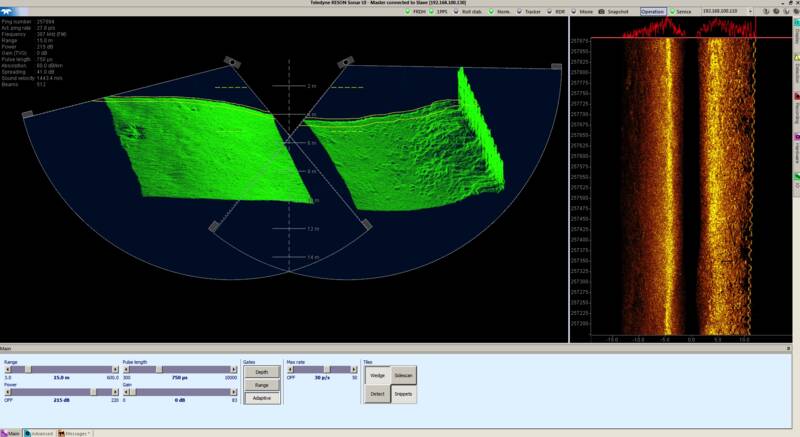The width and height of the screenshot is (800, 437).
Task: Click the Power slider handle
Action: click(x=95, y=391)
